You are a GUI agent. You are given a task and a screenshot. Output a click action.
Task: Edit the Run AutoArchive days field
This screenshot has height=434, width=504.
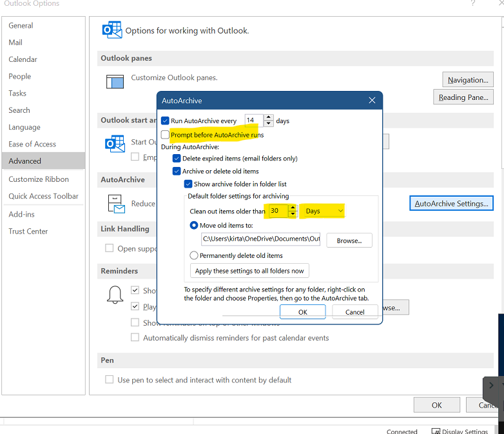point(254,121)
